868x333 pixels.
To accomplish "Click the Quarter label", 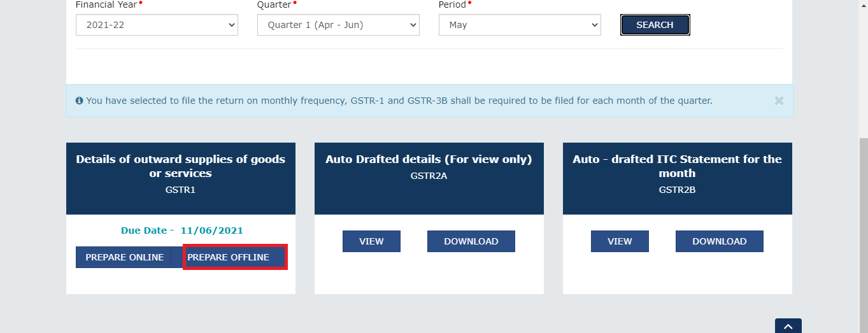I will point(274,4).
